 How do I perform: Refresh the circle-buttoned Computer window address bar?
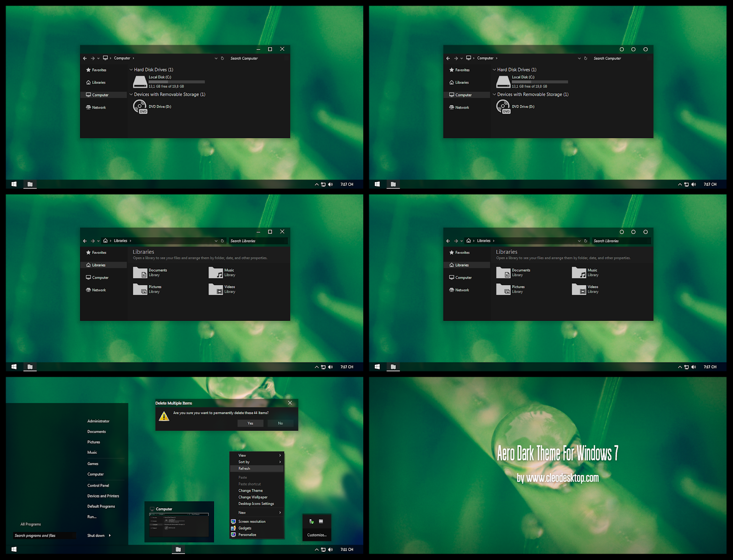pyautogui.click(x=586, y=58)
